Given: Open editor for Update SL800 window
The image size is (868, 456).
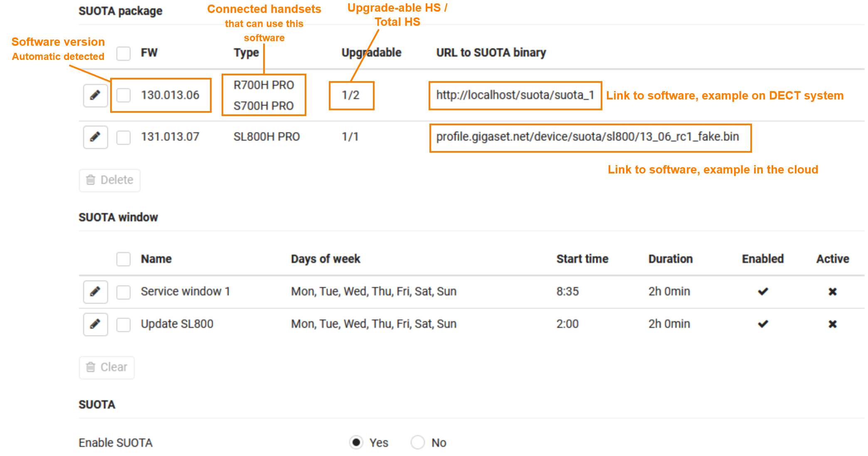Looking at the screenshot, I should pos(95,324).
